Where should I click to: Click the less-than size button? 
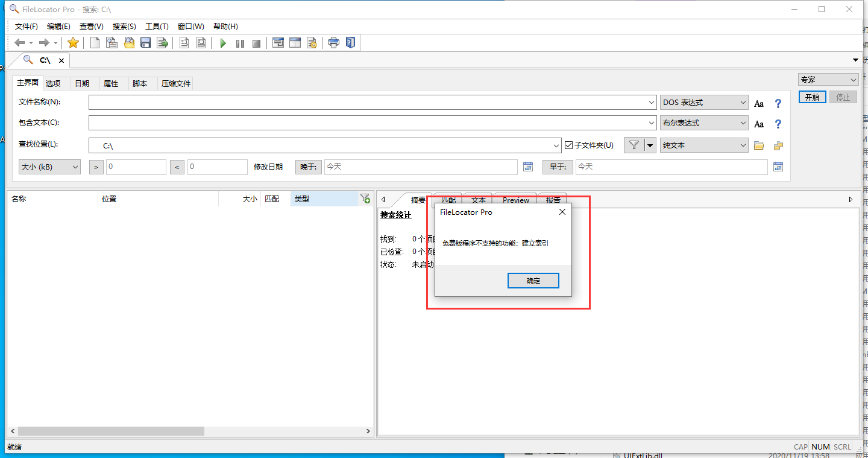point(177,167)
